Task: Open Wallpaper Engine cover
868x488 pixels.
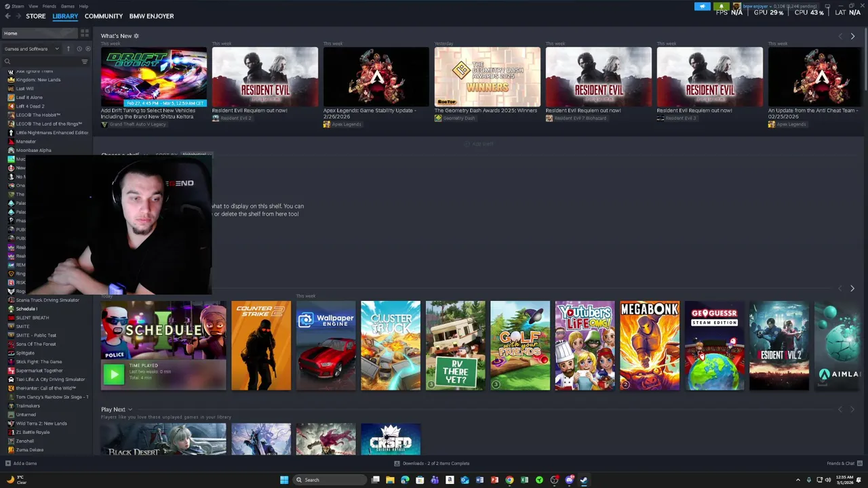Action: point(326,346)
